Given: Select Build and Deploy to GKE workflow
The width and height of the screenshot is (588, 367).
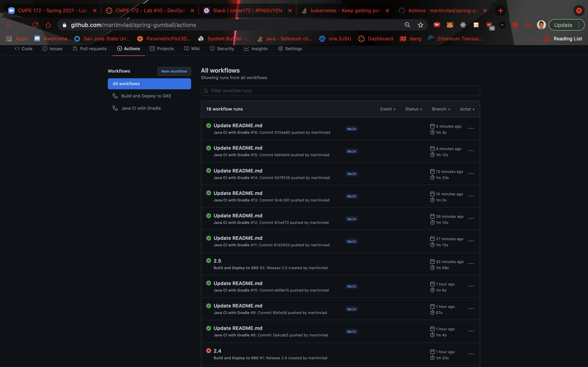Looking at the screenshot, I should pyautogui.click(x=146, y=96).
